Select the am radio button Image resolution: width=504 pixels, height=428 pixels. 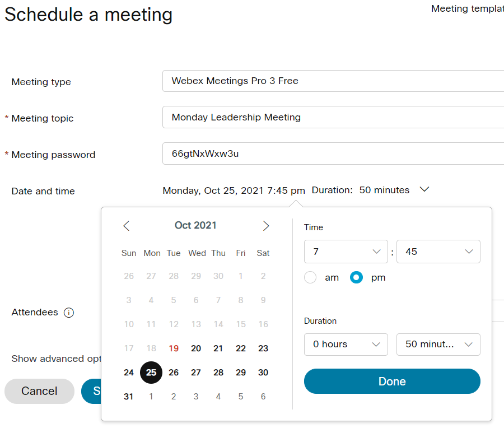point(310,277)
